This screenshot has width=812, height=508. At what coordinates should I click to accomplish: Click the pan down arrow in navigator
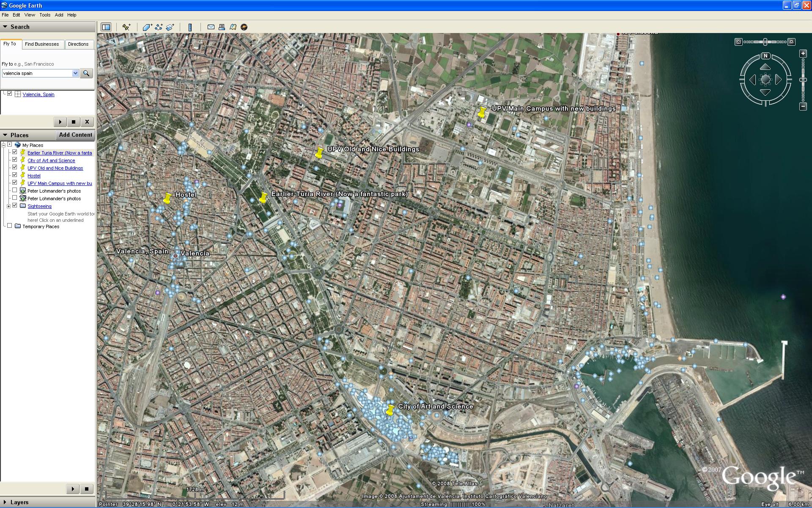point(765,92)
